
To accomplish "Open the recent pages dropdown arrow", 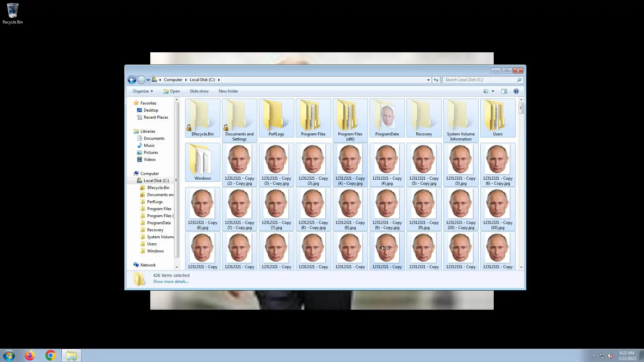I will click(x=148, y=80).
